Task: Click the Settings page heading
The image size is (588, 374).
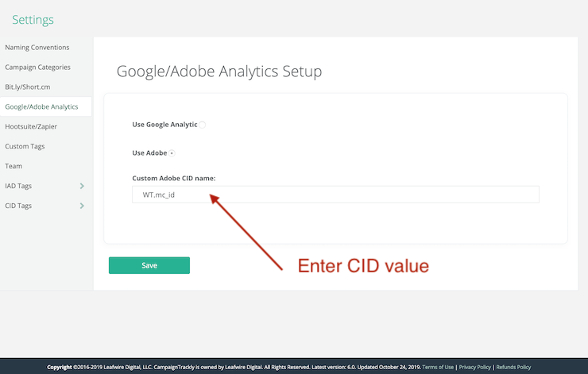Action: tap(33, 20)
